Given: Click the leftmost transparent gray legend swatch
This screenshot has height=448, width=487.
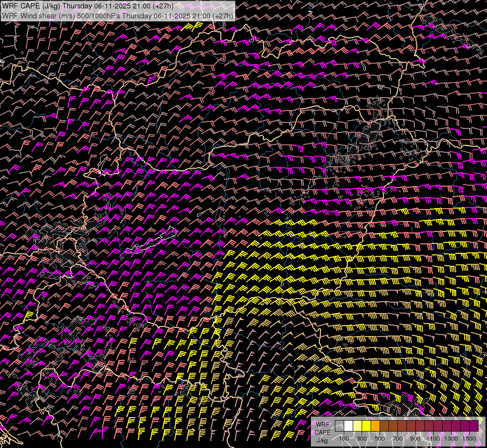Looking at the screenshot, I should tap(339, 426).
